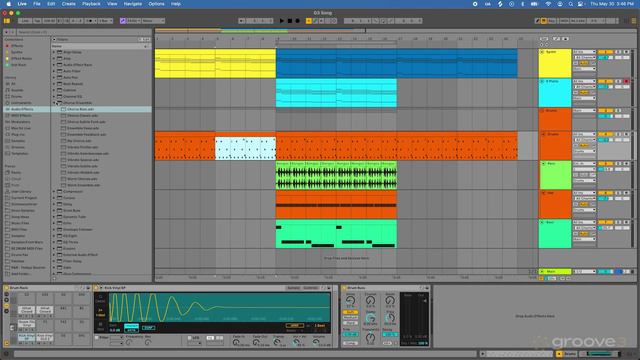Open the Wi-Fi menu bar icon
The width and height of the screenshot is (640, 360).
point(548,4)
